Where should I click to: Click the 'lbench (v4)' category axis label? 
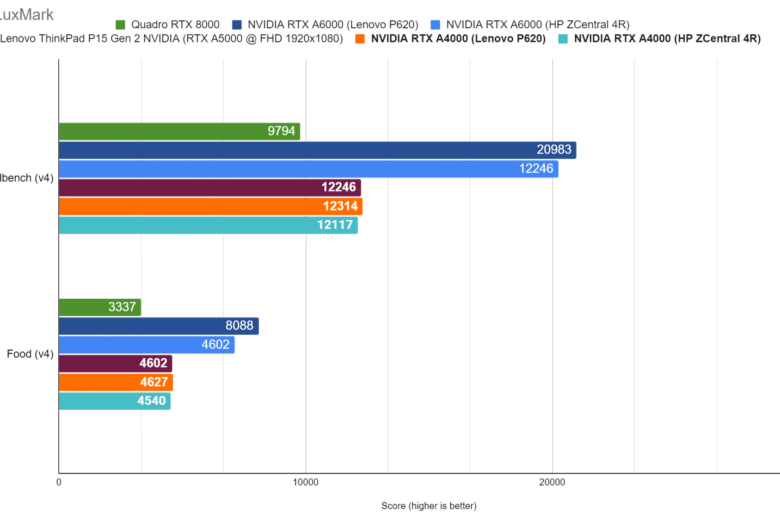(x=27, y=178)
